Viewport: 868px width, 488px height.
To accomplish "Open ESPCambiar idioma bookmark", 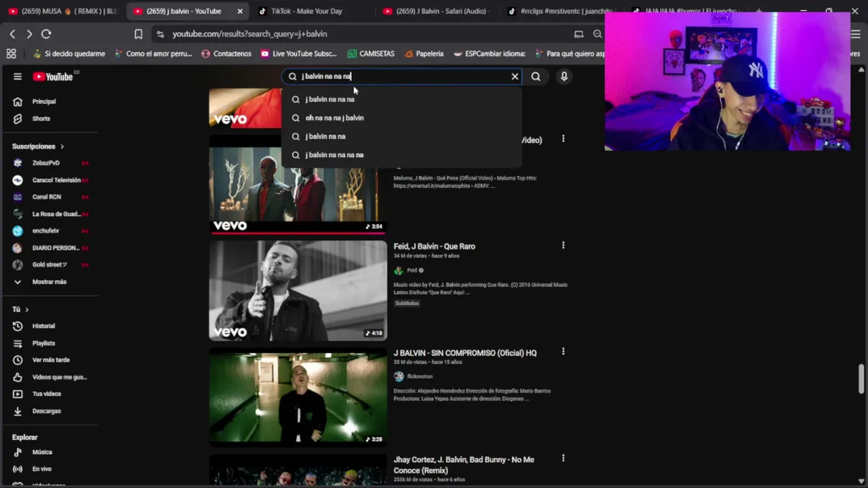I will (490, 54).
